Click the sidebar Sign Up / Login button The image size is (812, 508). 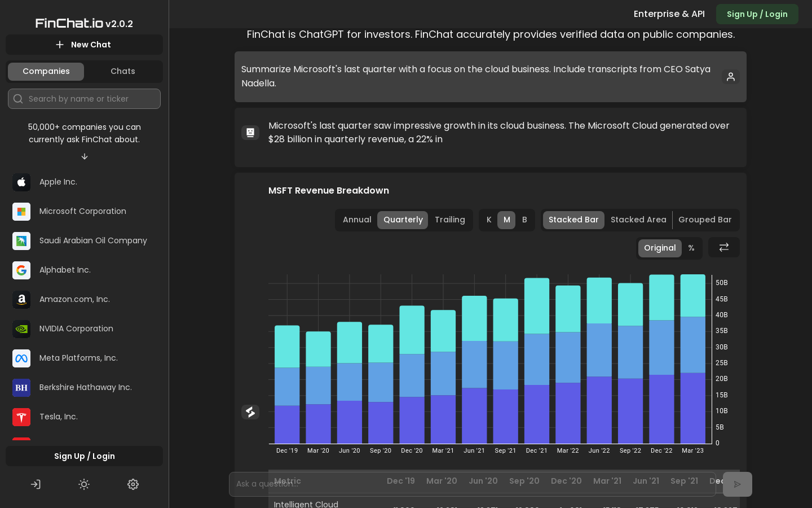click(85, 456)
